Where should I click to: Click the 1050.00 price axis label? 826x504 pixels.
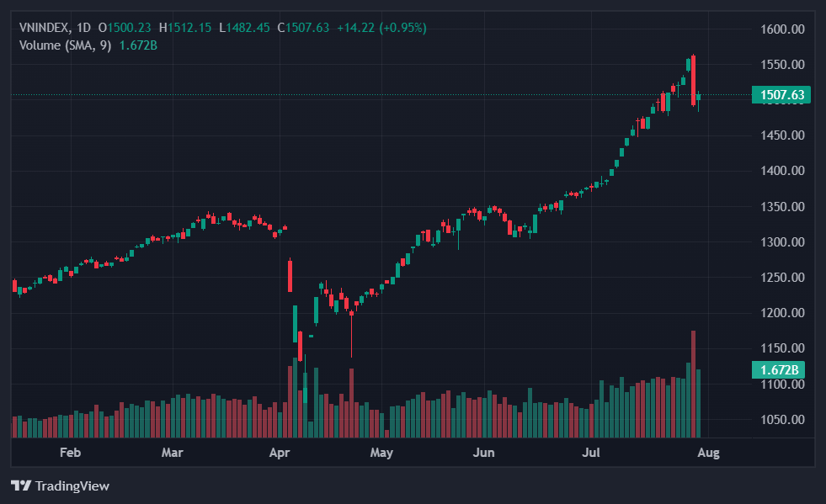pyautogui.click(x=782, y=420)
